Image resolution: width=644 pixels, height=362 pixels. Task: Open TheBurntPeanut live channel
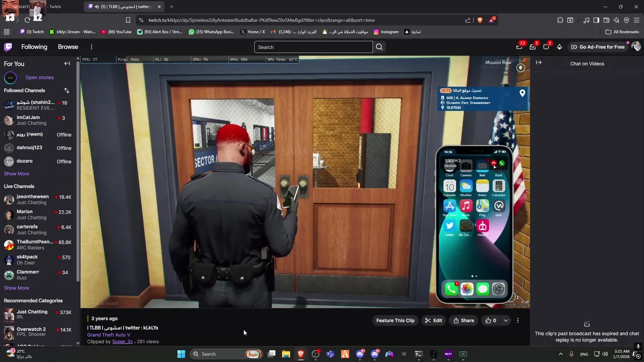click(38, 244)
